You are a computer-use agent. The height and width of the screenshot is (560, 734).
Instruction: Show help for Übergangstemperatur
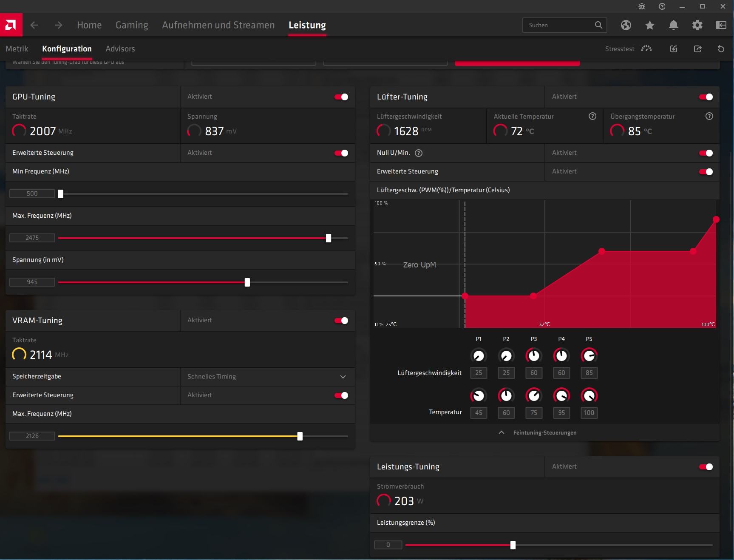tap(709, 116)
